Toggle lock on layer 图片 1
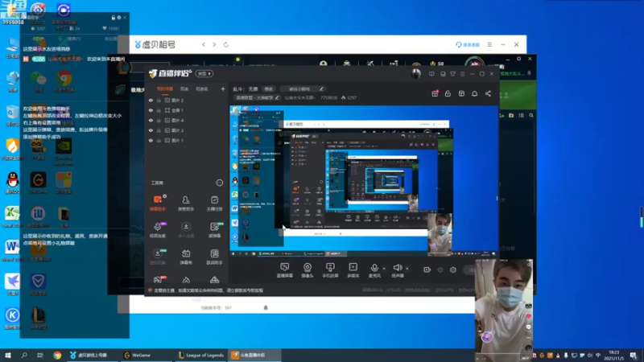Image resolution: width=644 pixels, height=362 pixels. [159, 140]
